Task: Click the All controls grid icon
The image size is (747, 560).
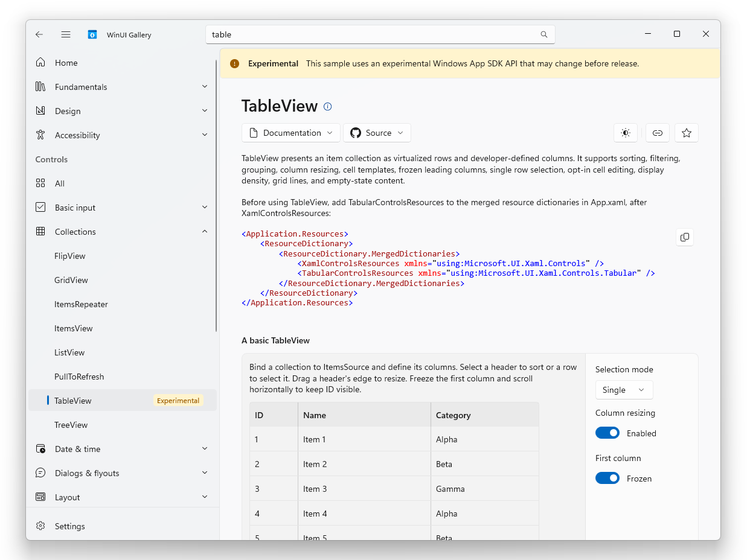Action: [x=40, y=183]
